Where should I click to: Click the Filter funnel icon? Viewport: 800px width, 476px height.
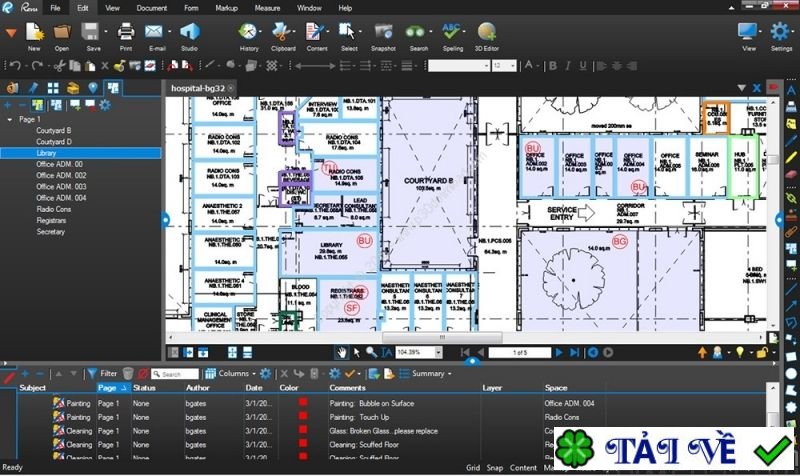[93, 373]
